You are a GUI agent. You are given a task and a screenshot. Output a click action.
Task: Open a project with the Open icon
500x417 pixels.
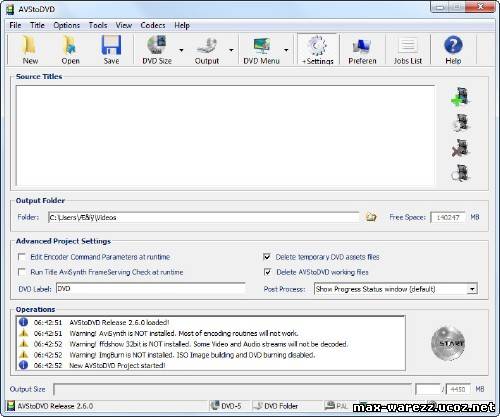[x=70, y=50]
